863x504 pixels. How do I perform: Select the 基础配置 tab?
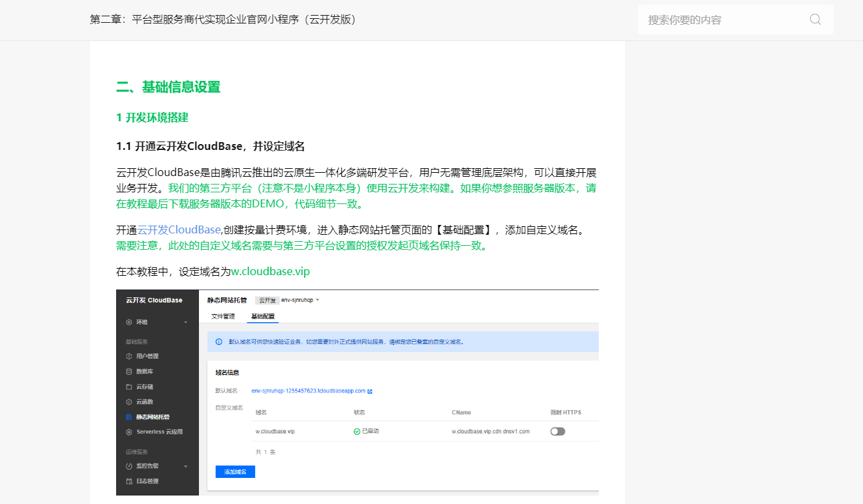[x=263, y=316]
